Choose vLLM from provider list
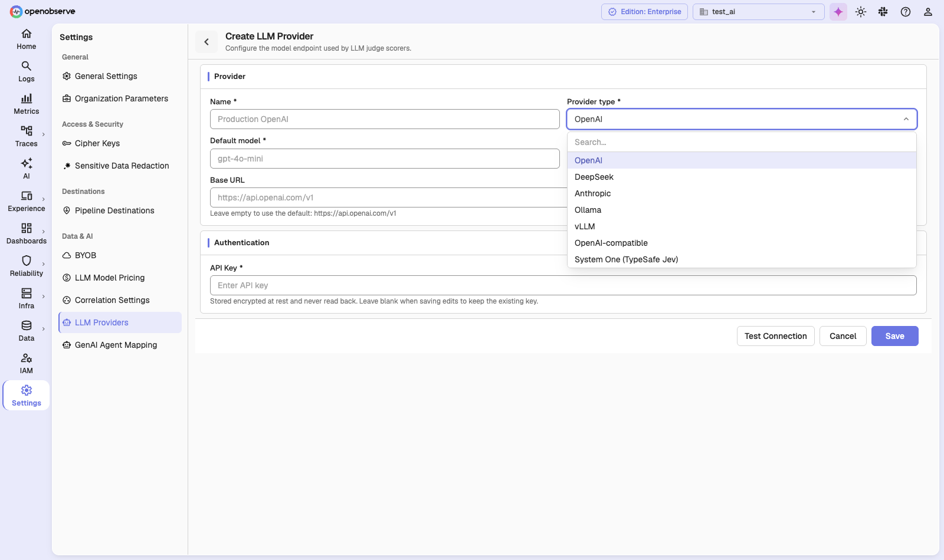The height and width of the screenshot is (560, 944). point(742,226)
